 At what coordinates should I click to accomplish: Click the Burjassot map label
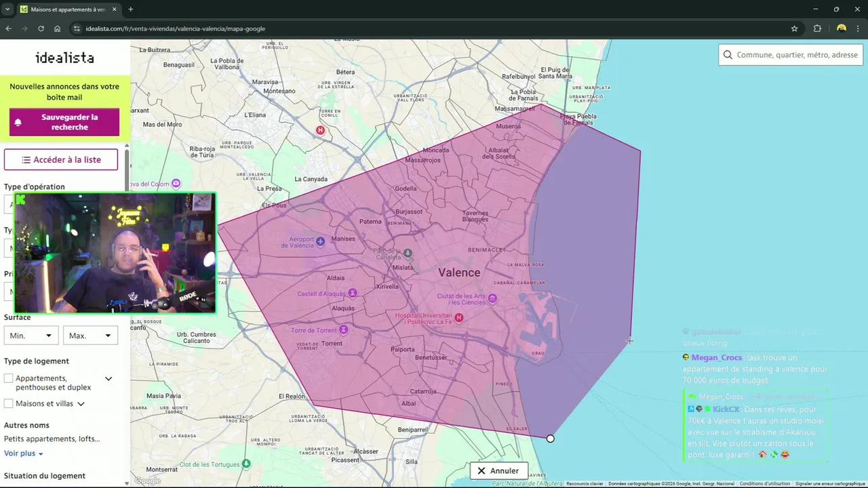click(409, 211)
